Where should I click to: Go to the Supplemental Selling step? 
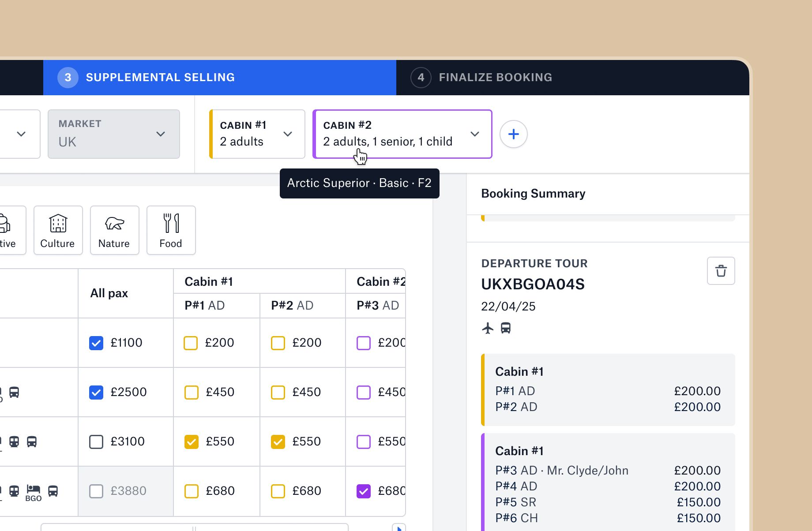click(220, 78)
